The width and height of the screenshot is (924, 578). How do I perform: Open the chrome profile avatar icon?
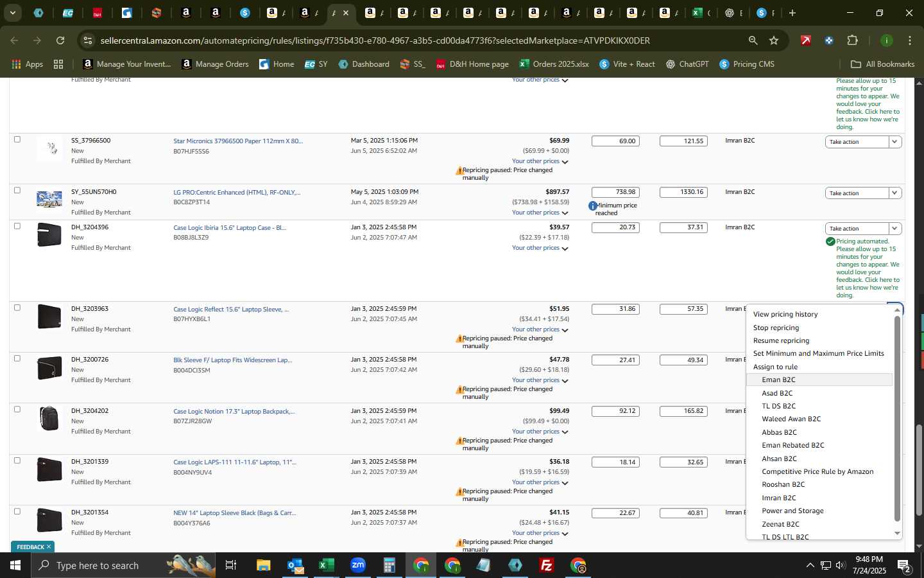(x=887, y=40)
